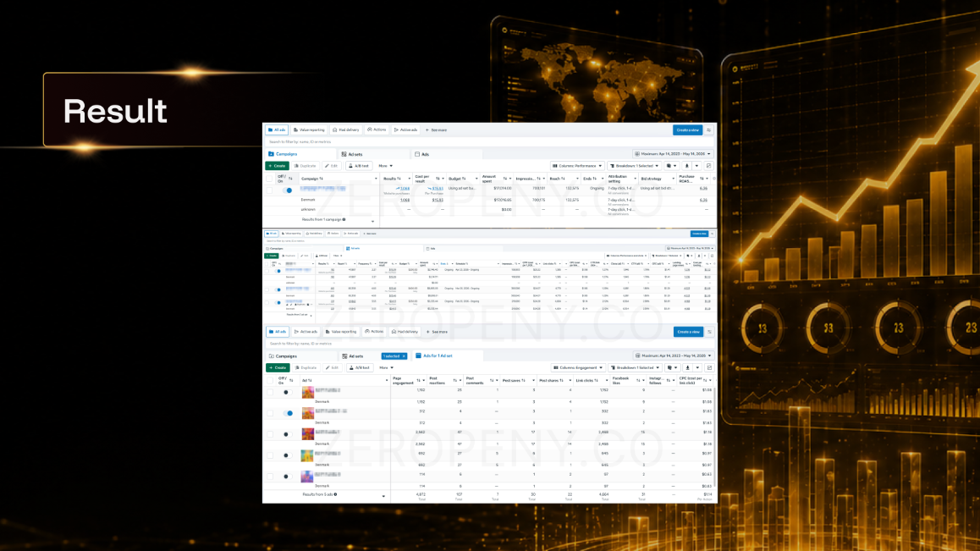Click the filter settings icon beside top Create a view
The height and width of the screenshot is (551, 980).
click(708, 130)
